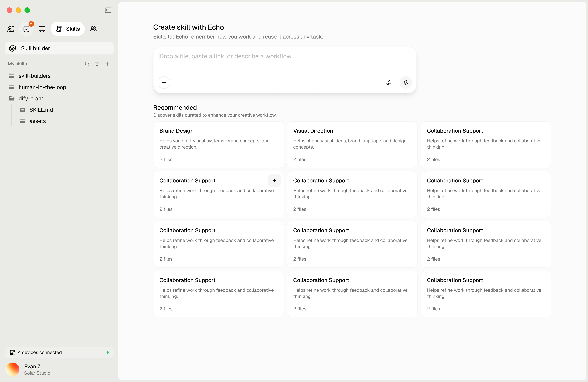
Task: Switch to the Skills tab
Action: 68,29
